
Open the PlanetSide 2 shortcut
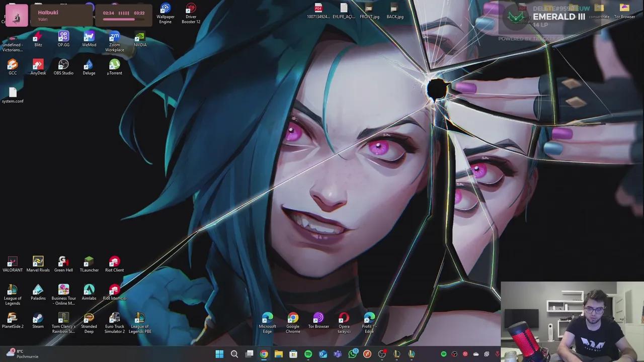coord(13,321)
